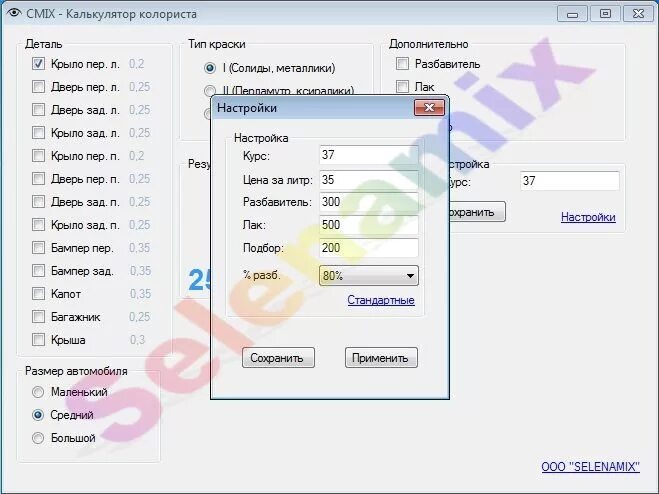Select paint type II (Перламутр, ксиралики)
659x494 pixels.
tap(210, 90)
